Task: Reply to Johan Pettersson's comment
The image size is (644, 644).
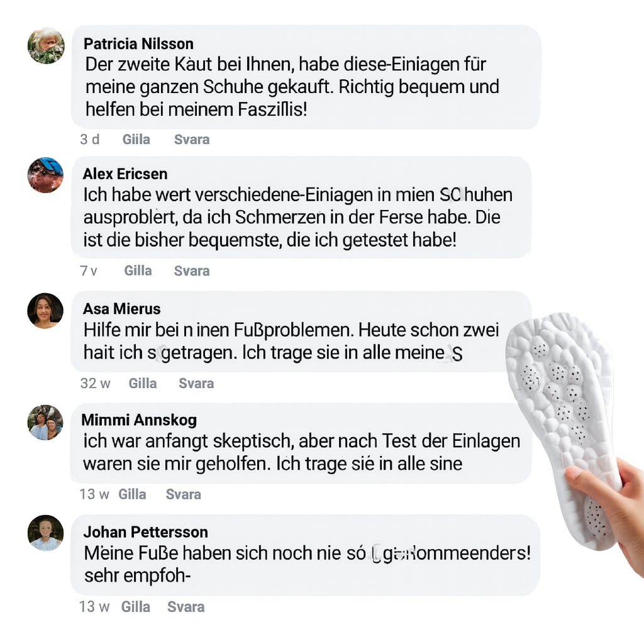Action: pos(186,607)
